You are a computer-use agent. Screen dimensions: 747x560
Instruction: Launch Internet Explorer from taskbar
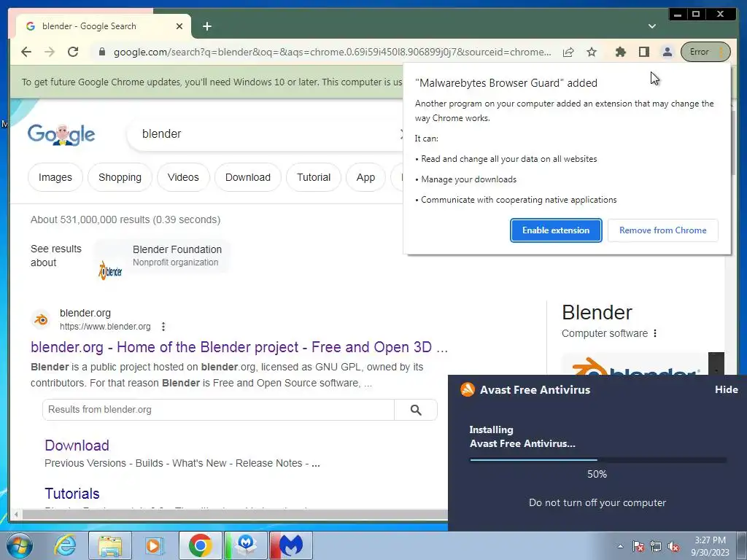65,545
